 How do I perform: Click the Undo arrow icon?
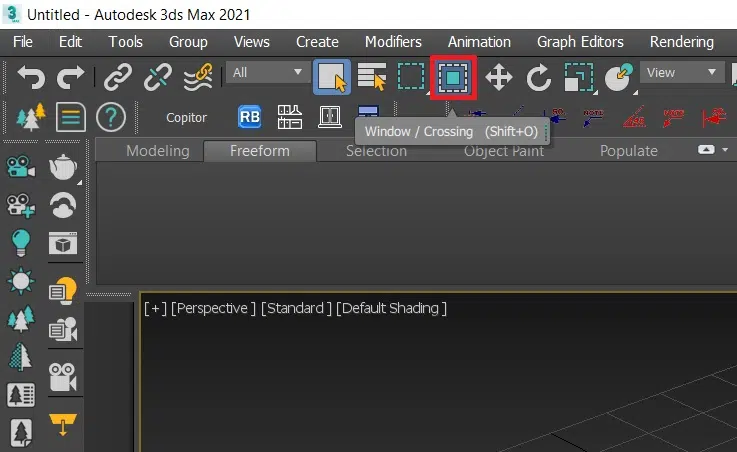point(31,76)
